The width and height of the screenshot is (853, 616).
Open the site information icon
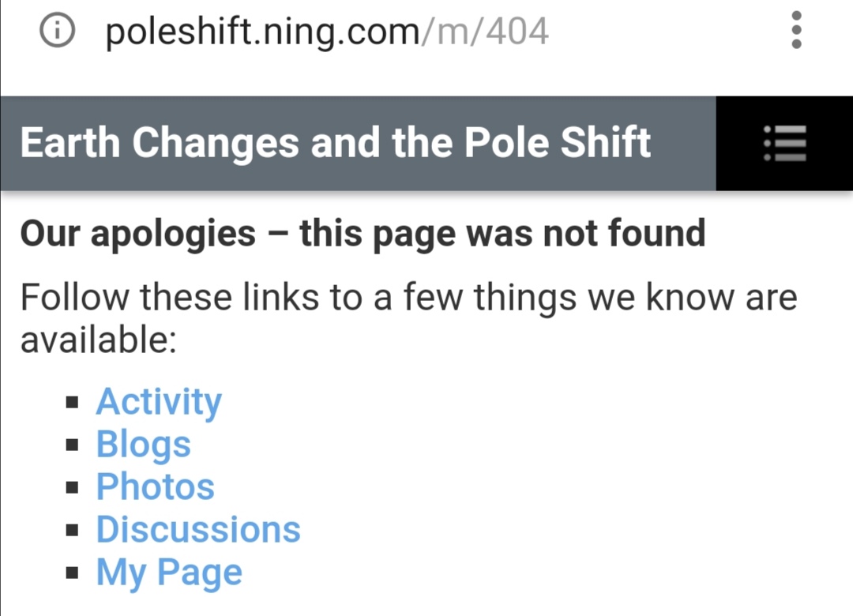[x=57, y=31]
